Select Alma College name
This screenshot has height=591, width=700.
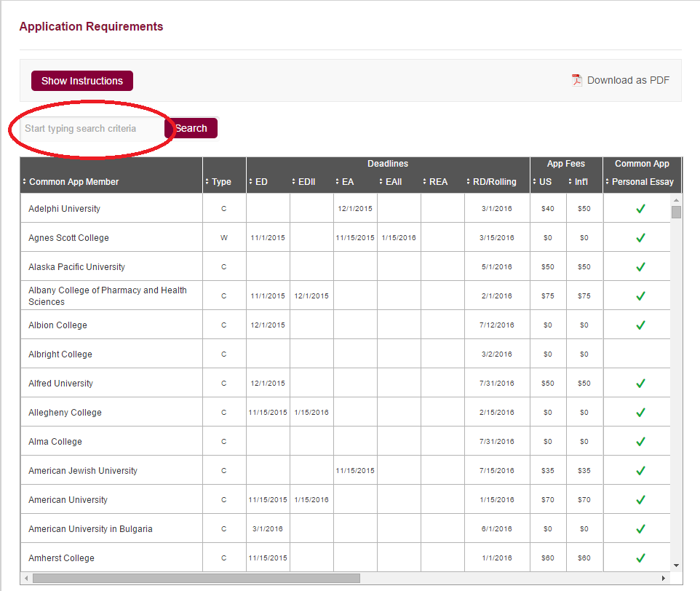(55, 442)
